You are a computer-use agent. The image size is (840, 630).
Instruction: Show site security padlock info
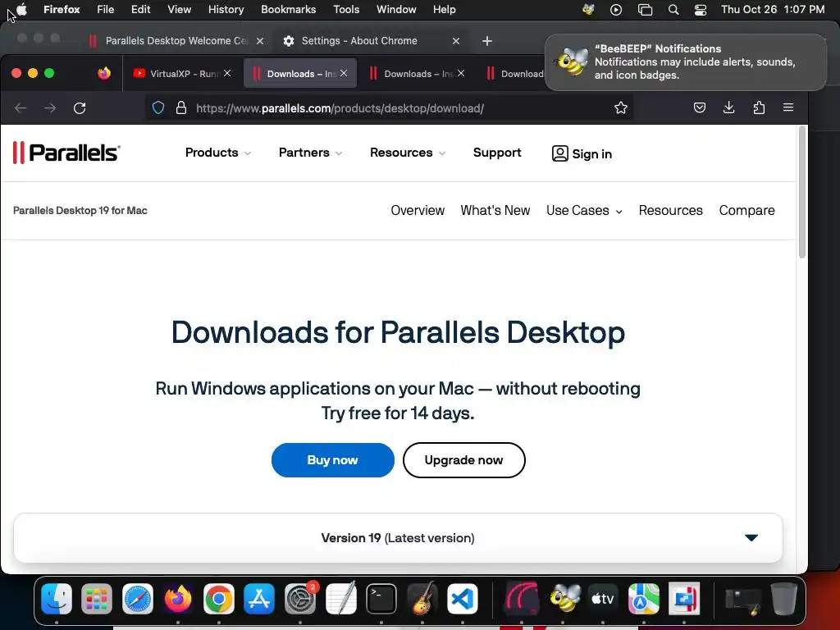pos(181,107)
